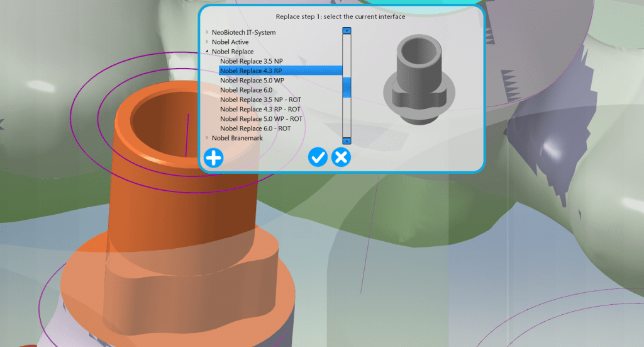Select Nobel Replace 5.0 WP - ROT
Image resolution: width=644 pixels, height=347 pixels.
pyautogui.click(x=261, y=119)
